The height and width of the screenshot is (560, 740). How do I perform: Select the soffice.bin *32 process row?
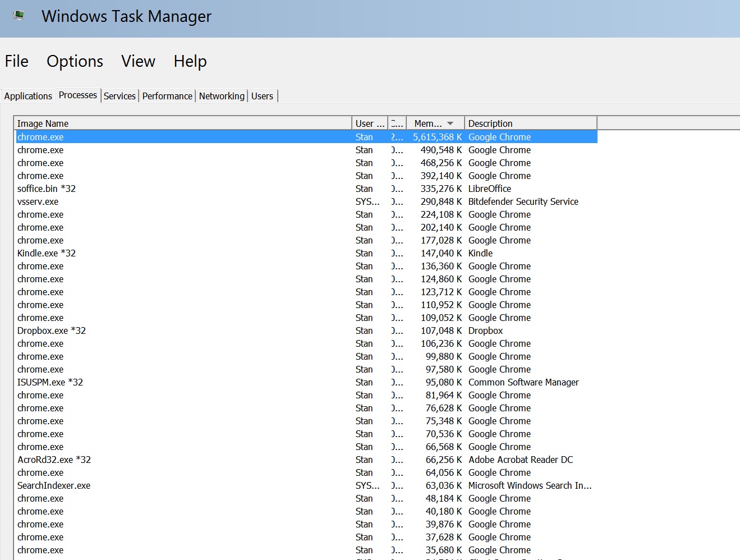pyautogui.click(x=47, y=189)
